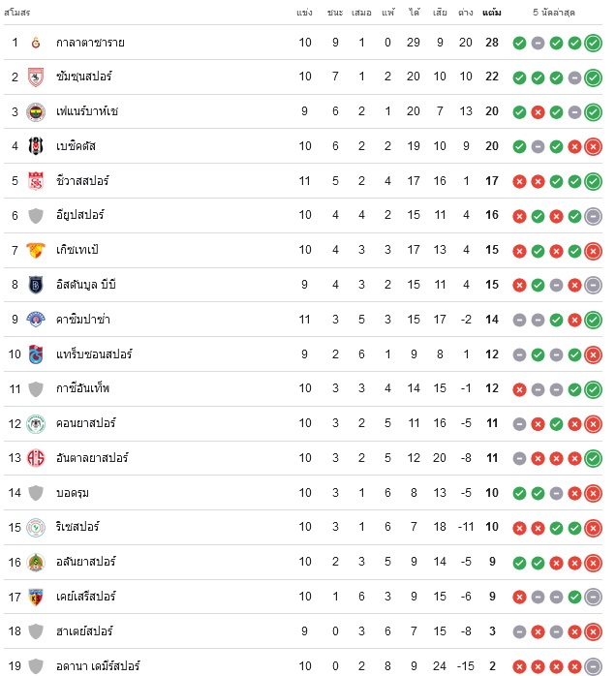The height and width of the screenshot is (676, 616).
Task: Click the Fenerbahçe club logo in row 3
Action: (36, 112)
